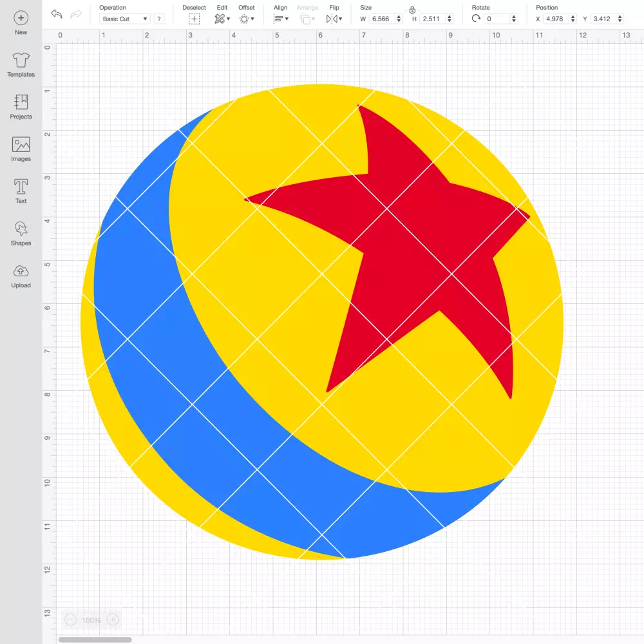Click the height H input field
Viewport: 644px width, 644px height.
(433, 19)
